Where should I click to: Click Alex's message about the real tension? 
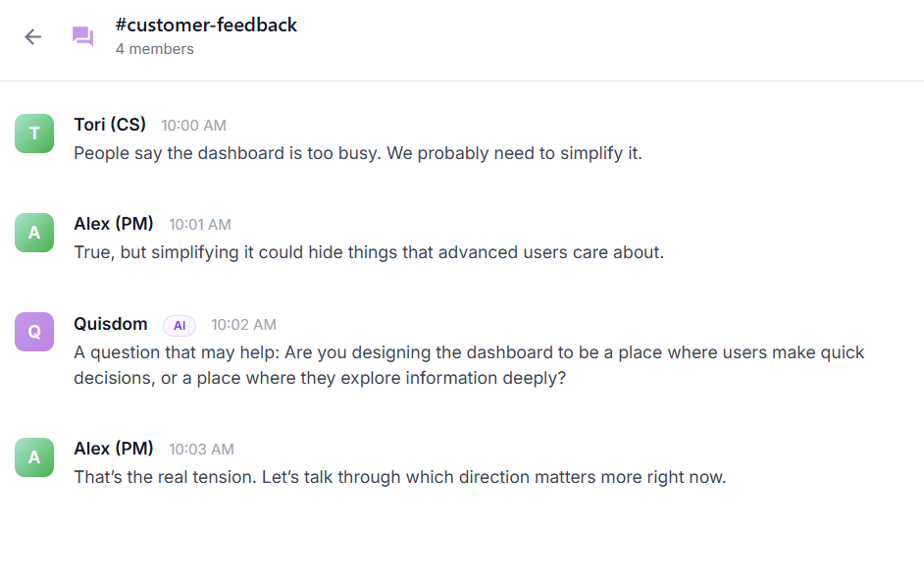[x=398, y=477]
